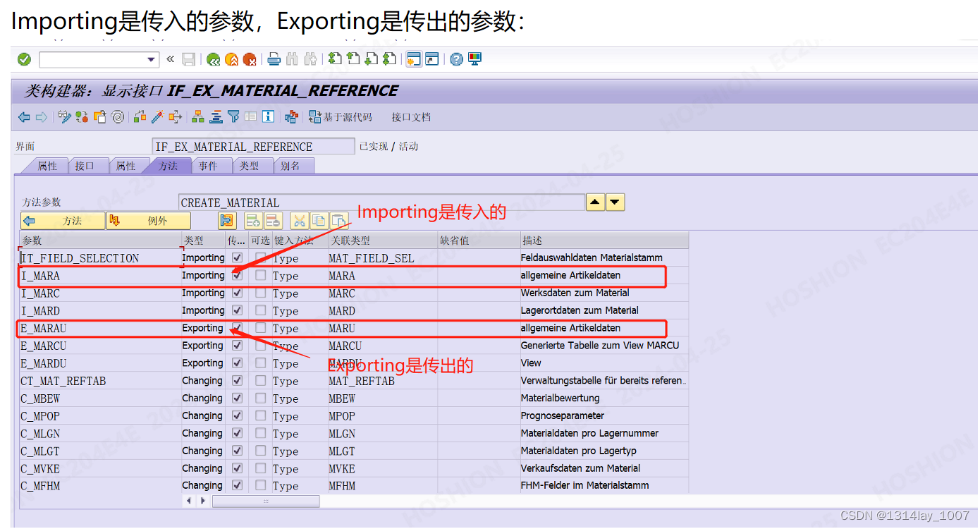The image size is (980, 529).
Task: Toggle pass-by-value checkbox for C_MFHM
Action: point(237,485)
